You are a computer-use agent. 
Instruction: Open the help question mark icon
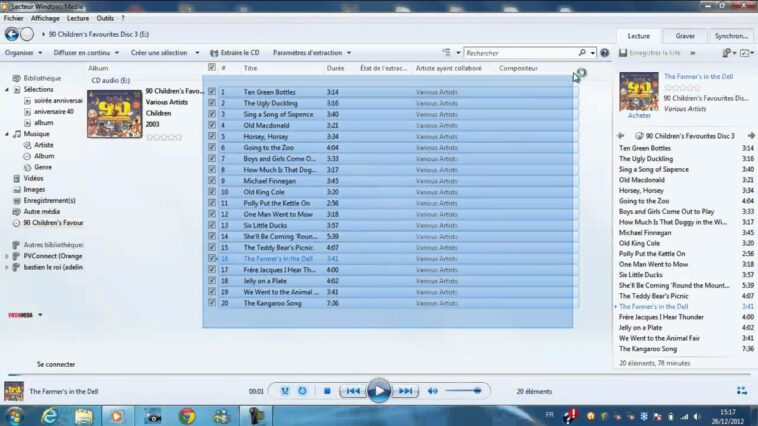[x=604, y=53]
